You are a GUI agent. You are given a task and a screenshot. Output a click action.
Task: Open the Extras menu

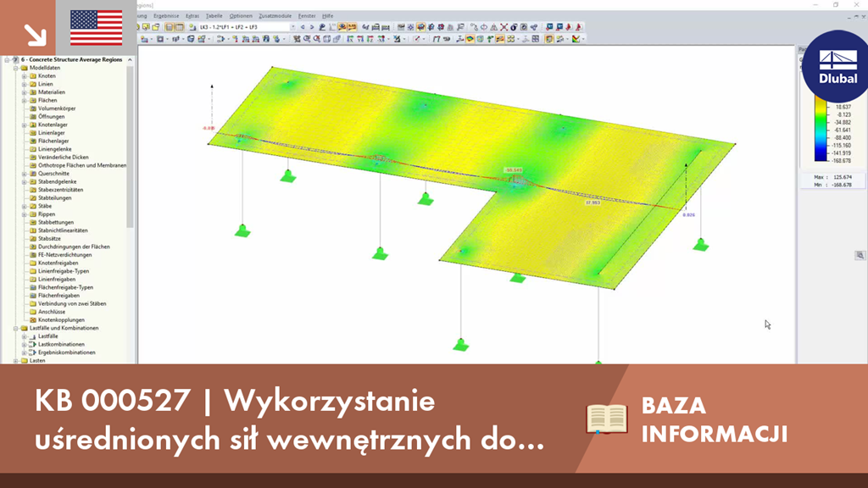tap(192, 16)
